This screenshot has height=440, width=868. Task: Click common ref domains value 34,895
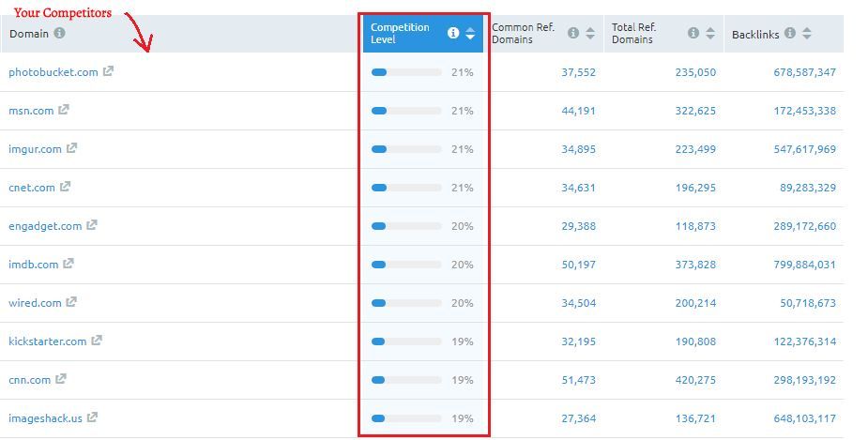tap(578, 149)
